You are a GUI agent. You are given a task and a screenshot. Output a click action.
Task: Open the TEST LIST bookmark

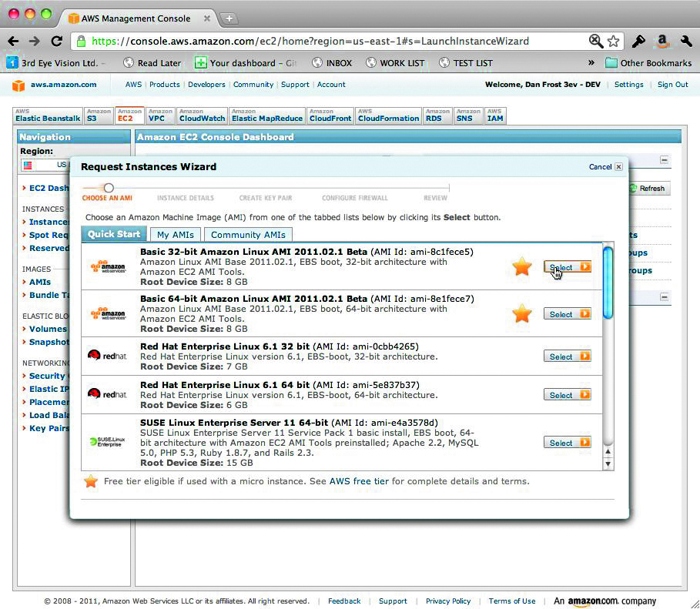pyautogui.click(x=466, y=63)
